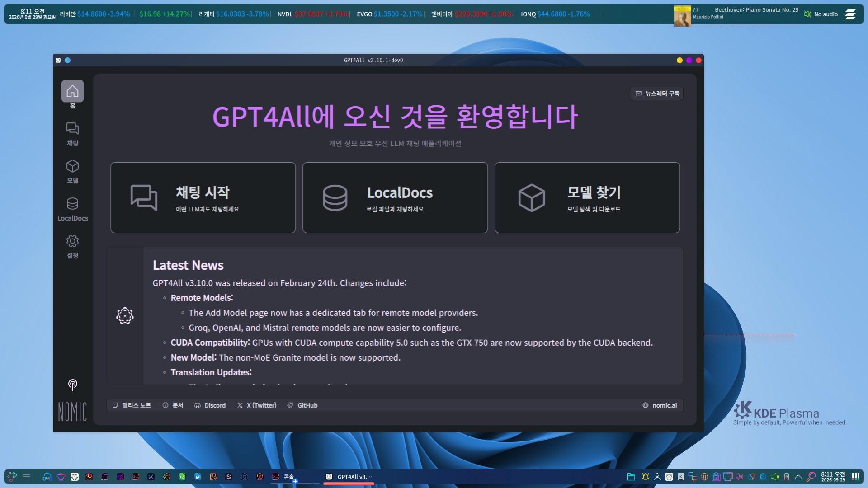Open the GitHub link
The width and height of the screenshot is (868, 488).
pyautogui.click(x=302, y=405)
